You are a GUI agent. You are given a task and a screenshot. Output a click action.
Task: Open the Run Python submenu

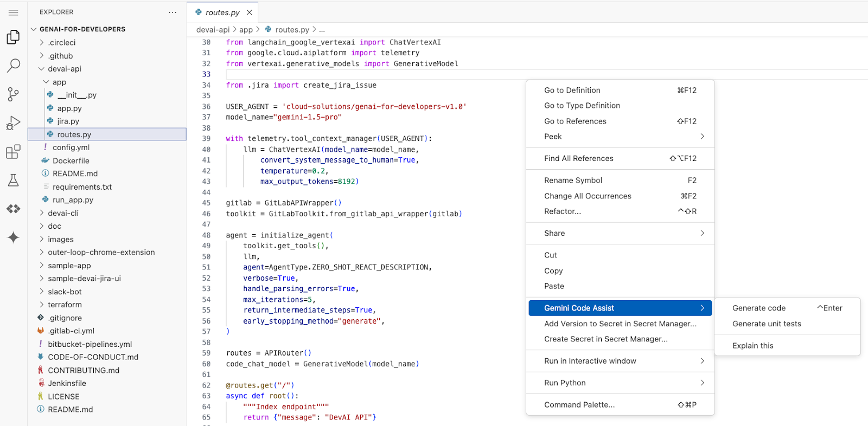[620, 383]
